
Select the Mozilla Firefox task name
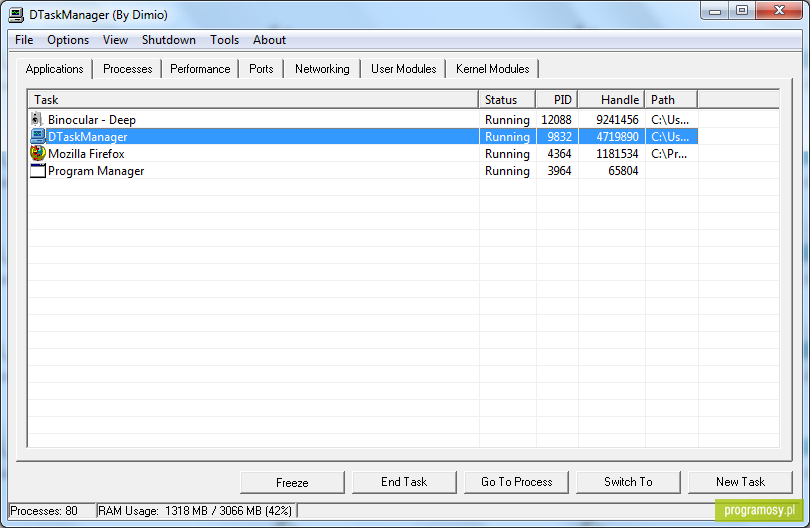click(x=86, y=154)
